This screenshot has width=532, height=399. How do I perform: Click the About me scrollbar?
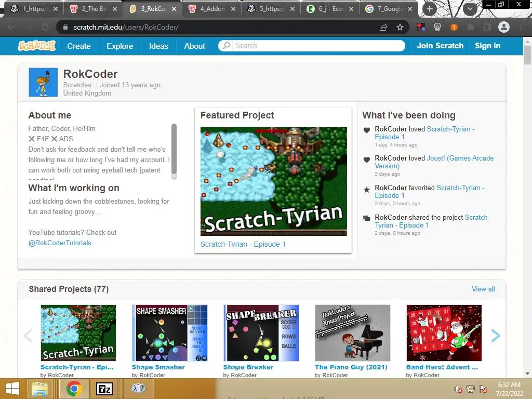click(174, 149)
